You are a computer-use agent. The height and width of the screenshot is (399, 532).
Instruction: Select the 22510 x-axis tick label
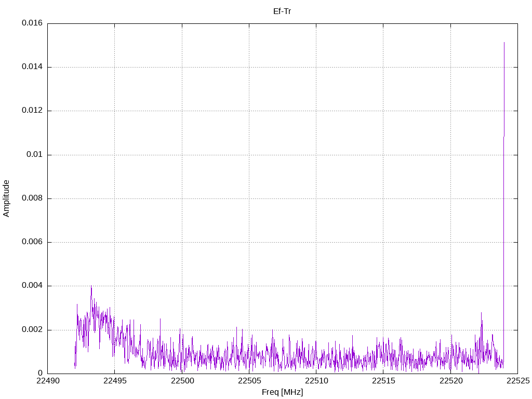tap(316, 381)
